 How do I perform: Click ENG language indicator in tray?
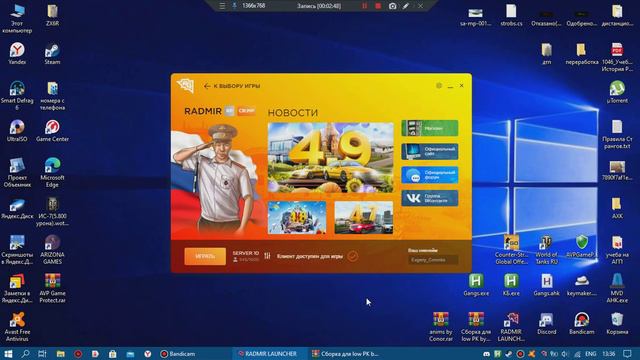tap(590, 353)
